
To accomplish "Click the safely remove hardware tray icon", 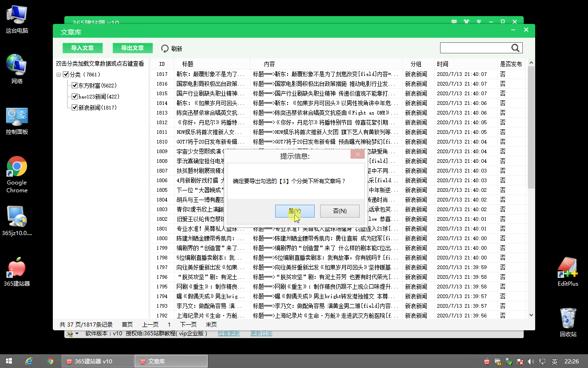I will [x=509, y=362].
